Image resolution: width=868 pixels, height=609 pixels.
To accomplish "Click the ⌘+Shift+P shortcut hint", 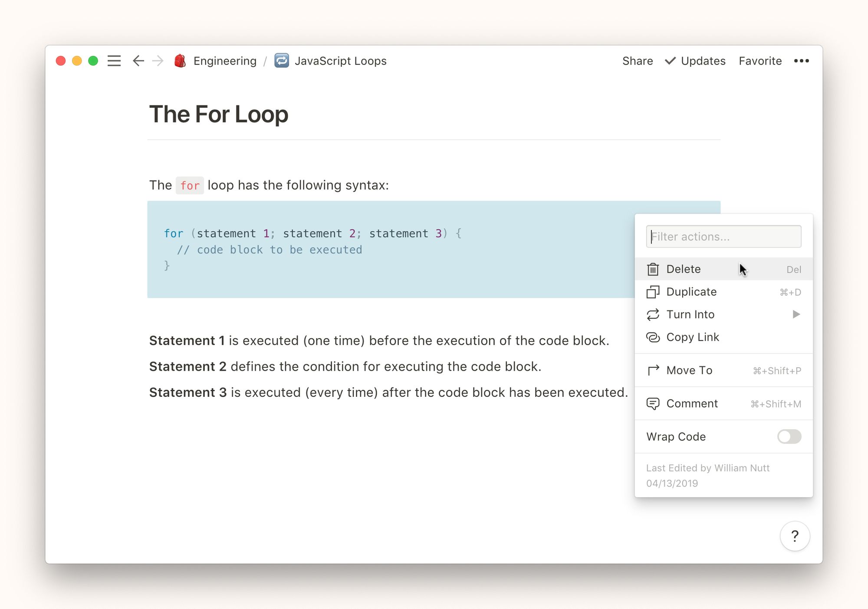I will 777,371.
